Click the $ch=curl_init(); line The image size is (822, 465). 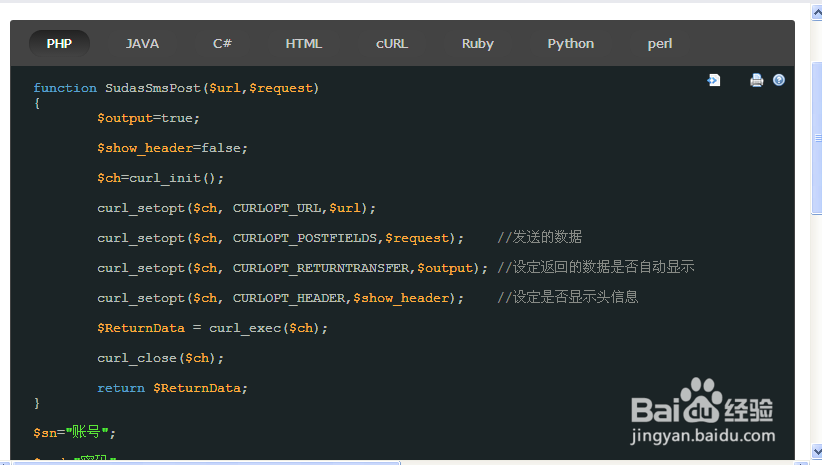[x=160, y=178]
